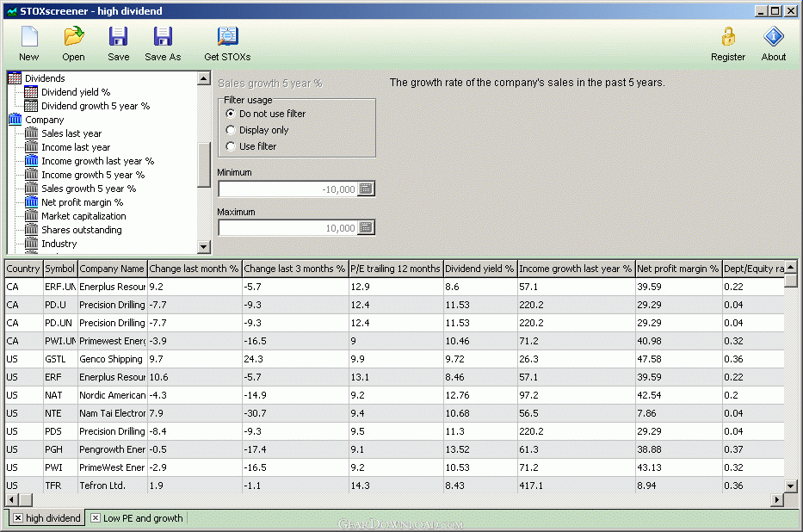Select Market capitalization tree item
This screenshot has height=532, width=803.
(x=83, y=216)
